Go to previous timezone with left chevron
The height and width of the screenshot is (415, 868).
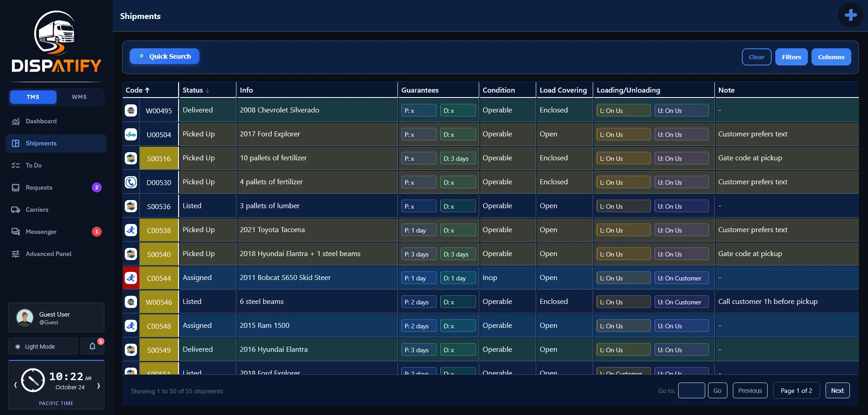pos(15,385)
